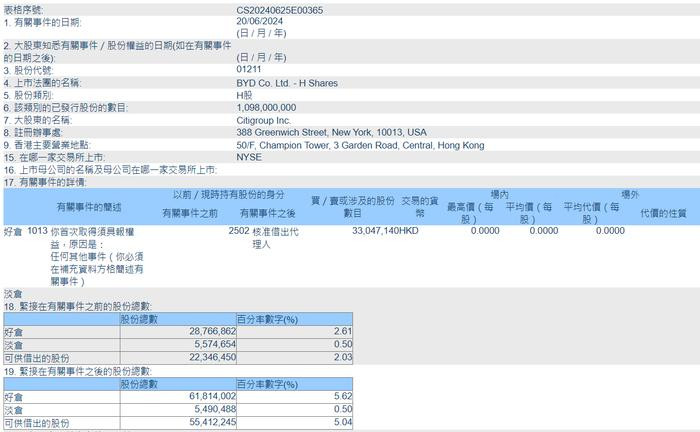Click the label 8. 註冊辦事處

tap(33, 133)
